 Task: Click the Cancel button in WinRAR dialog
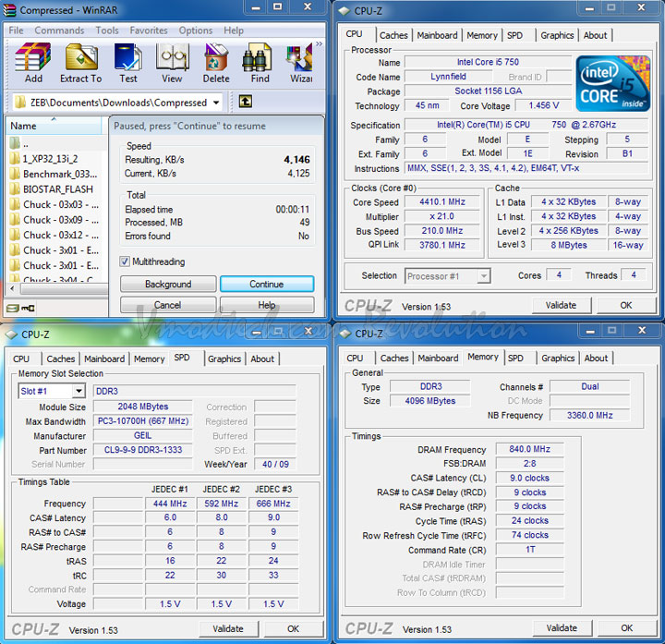pyautogui.click(x=168, y=305)
